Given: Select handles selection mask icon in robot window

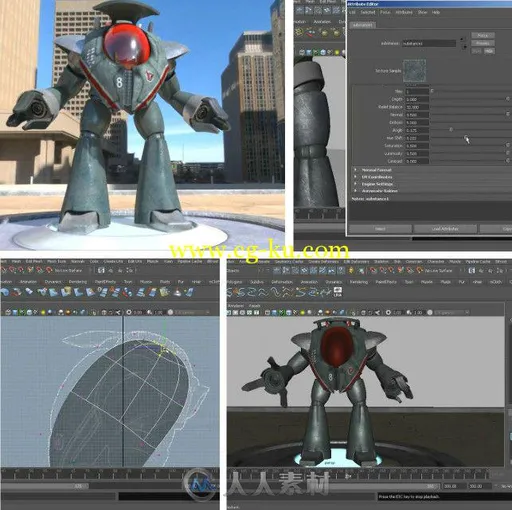Looking at the screenshot, I should tap(277, 271).
